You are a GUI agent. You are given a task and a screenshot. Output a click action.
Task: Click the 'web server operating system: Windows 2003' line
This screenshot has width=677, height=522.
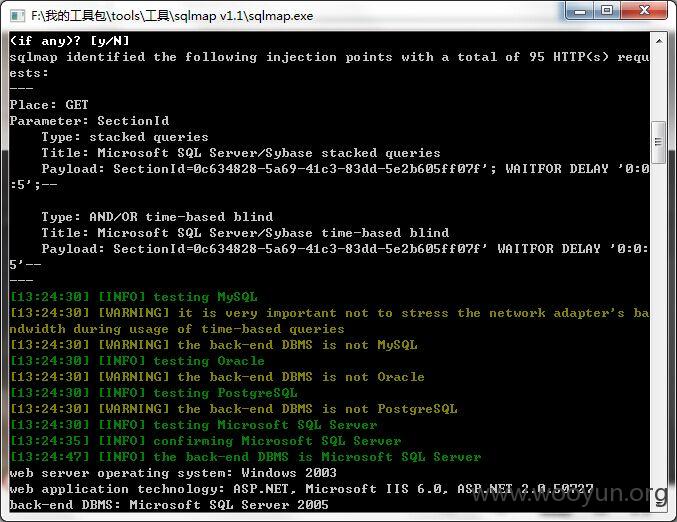tap(173, 473)
